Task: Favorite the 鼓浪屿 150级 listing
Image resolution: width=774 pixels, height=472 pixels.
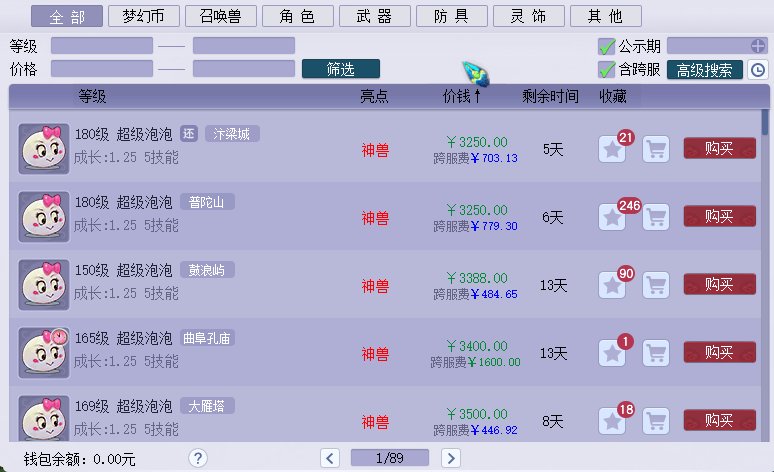Action: pyautogui.click(x=612, y=285)
